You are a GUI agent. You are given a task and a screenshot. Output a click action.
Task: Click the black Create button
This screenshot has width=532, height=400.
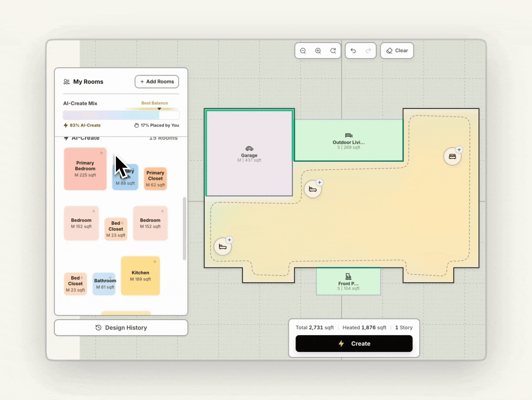coord(354,344)
